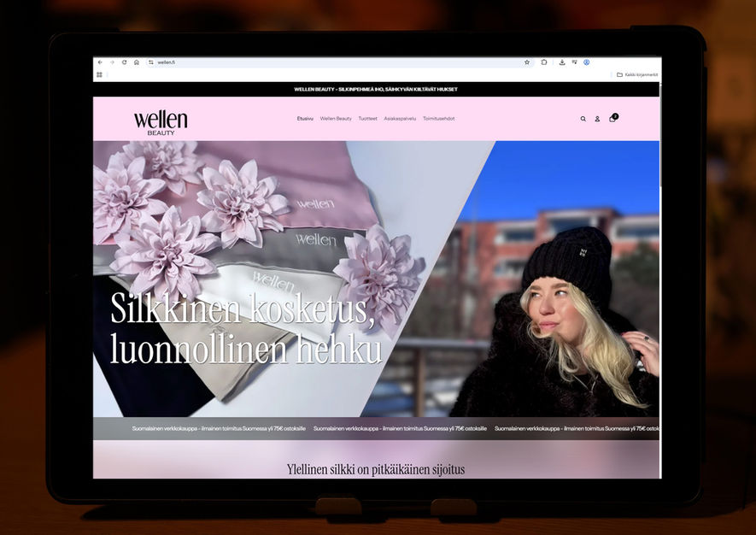Viewport: 756px width, 535px height.
Task: Reload the page with the refresh icon
Action: tap(124, 62)
